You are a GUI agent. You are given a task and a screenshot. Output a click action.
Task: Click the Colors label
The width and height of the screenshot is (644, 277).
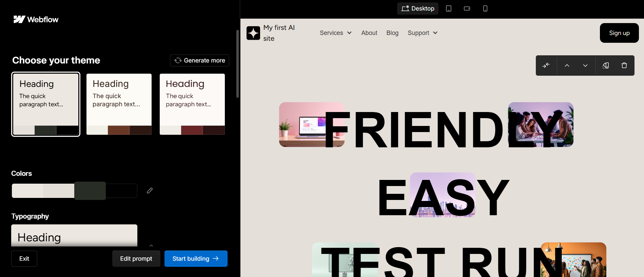tap(22, 173)
